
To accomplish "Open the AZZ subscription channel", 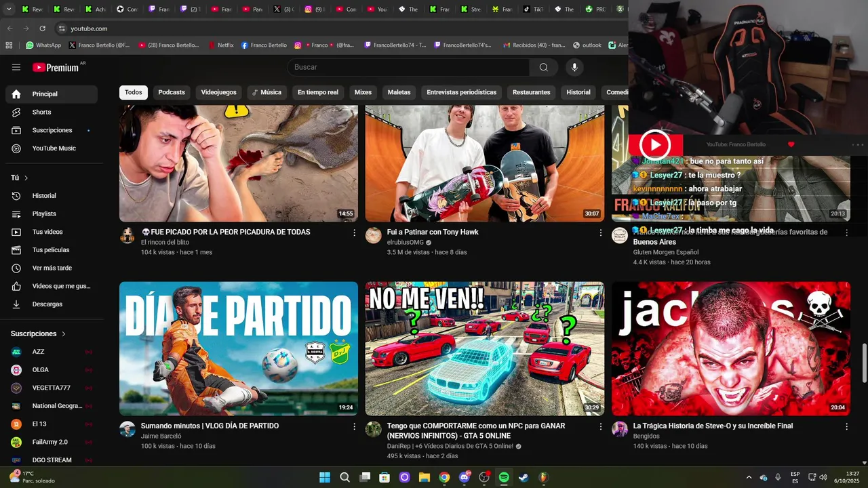I will click(x=52, y=352).
